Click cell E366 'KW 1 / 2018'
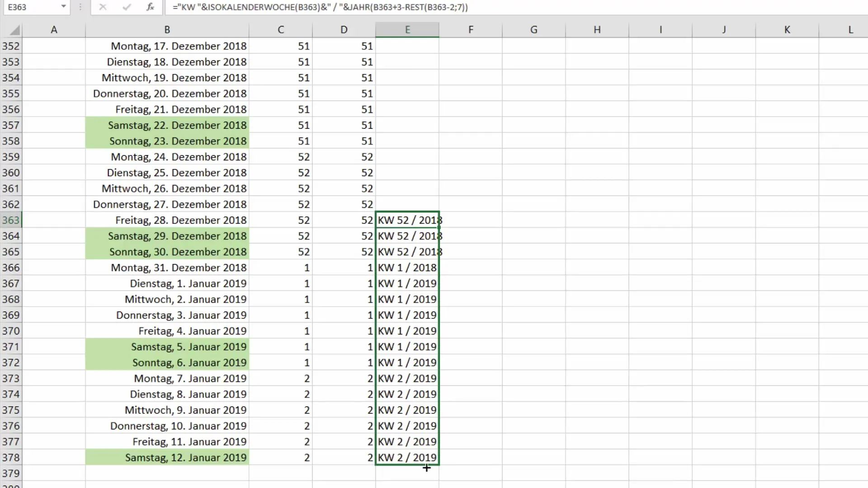 pos(407,267)
